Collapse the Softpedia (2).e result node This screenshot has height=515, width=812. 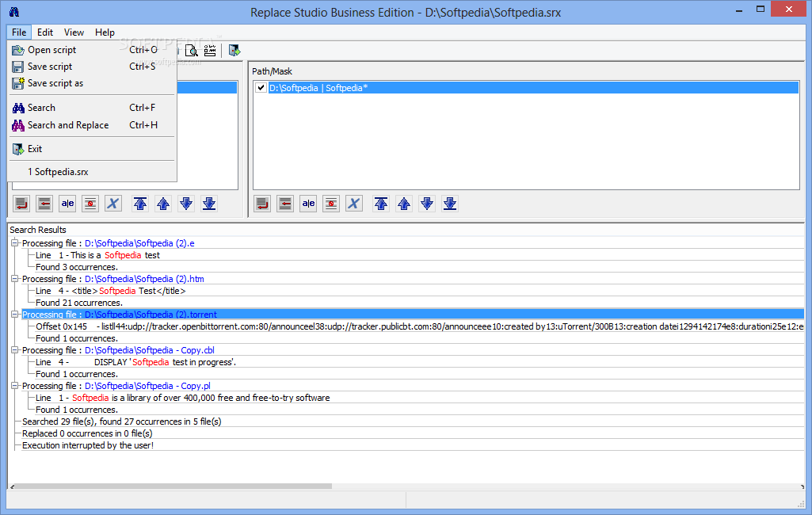point(15,243)
